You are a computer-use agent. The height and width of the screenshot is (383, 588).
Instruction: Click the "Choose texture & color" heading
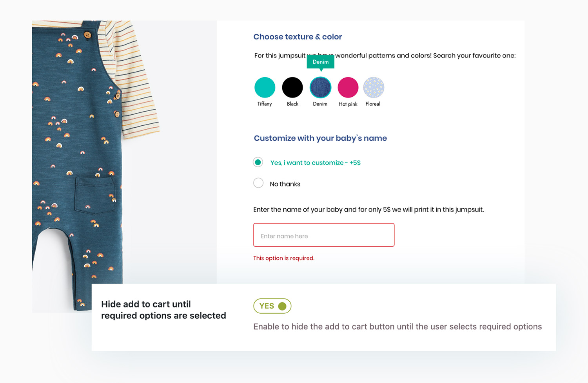tap(298, 37)
